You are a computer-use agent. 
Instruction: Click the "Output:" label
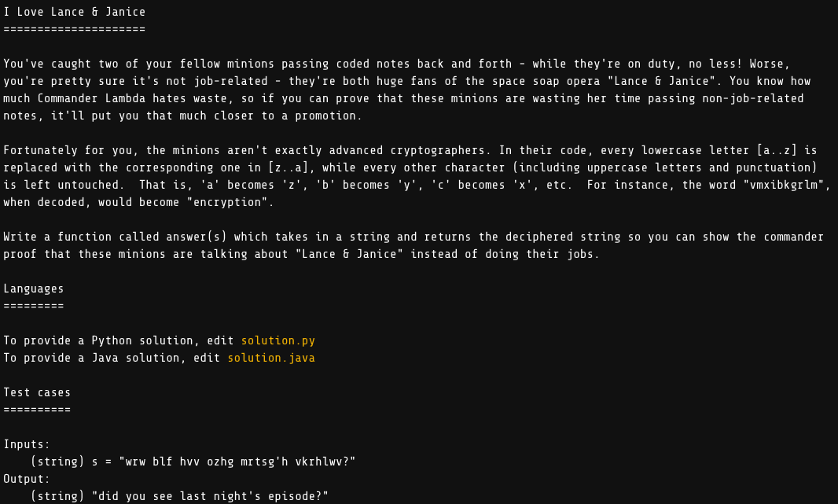(x=27, y=479)
